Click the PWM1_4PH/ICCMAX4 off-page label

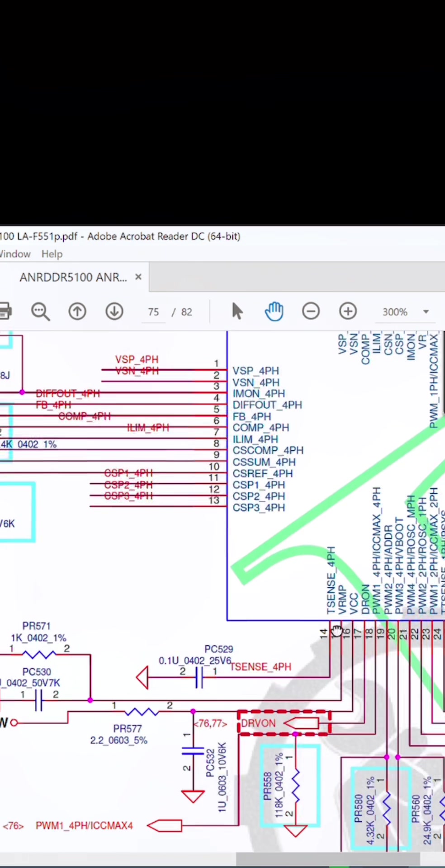tap(84, 826)
